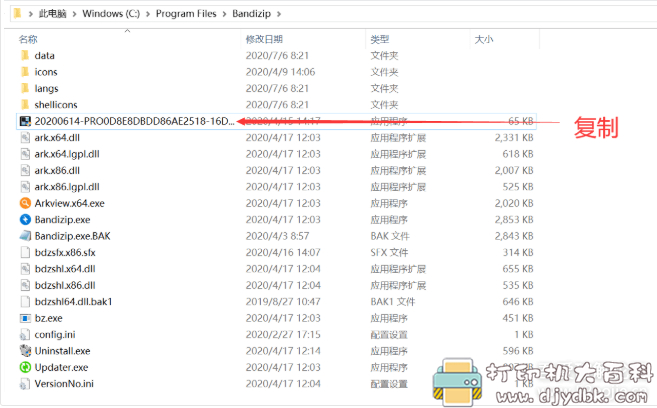The height and width of the screenshot is (408, 657).
Task: Go to 此电脑 in breadcrumb
Action: 52,14
